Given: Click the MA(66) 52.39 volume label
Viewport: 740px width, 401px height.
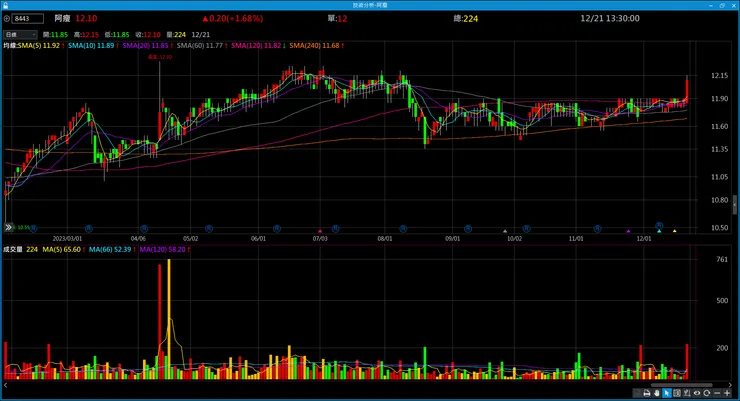Looking at the screenshot, I should (x=112, y=249).
